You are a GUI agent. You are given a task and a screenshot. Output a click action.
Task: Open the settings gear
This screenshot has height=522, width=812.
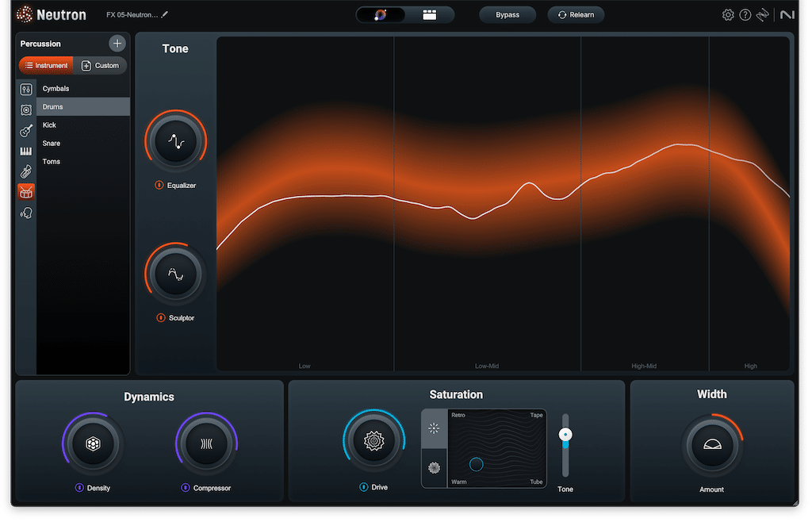click(728, 15)
